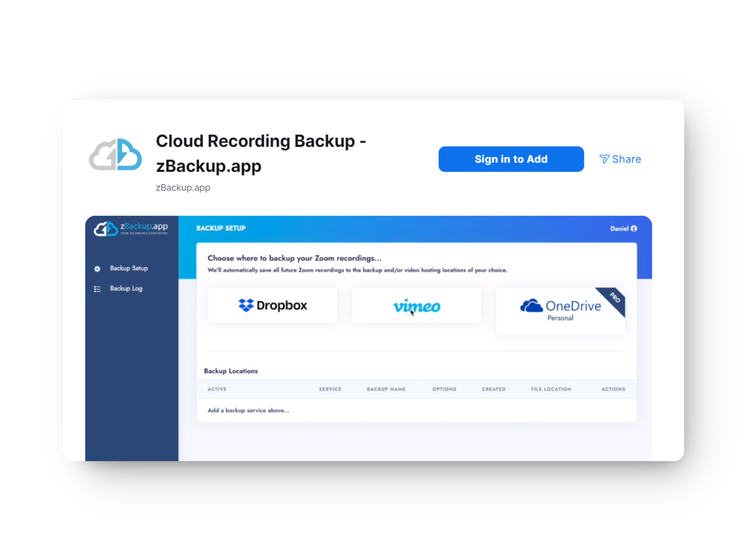The height and width of the screenshot is (560, 747).
Task: Click the Backup Setup gear icon
Action: pos(97,269)
